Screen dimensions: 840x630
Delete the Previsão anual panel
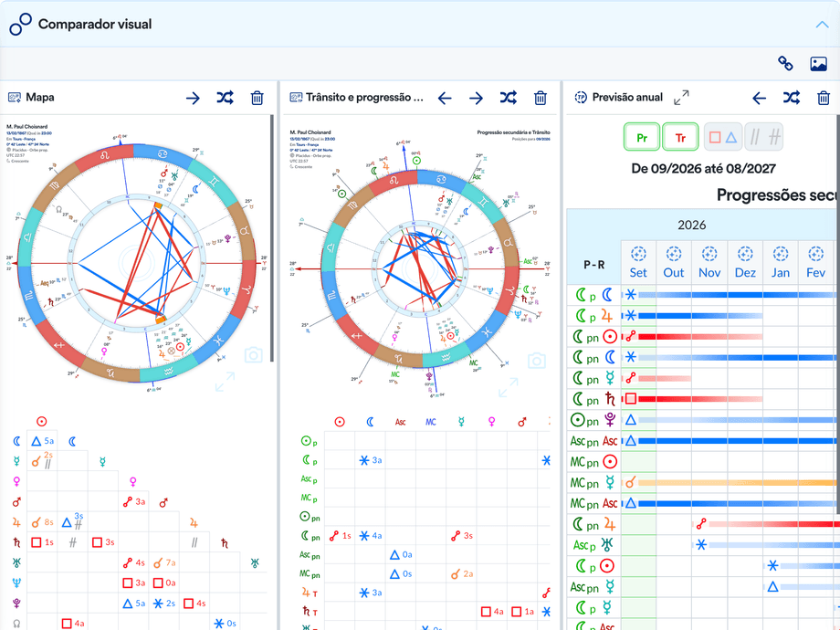pyautogui.click(x=824, y=98)
